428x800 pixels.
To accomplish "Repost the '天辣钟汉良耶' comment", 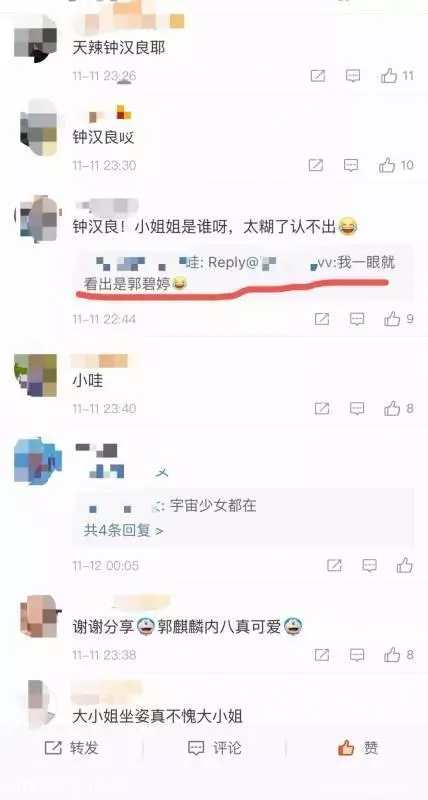I will click(318, 76).
